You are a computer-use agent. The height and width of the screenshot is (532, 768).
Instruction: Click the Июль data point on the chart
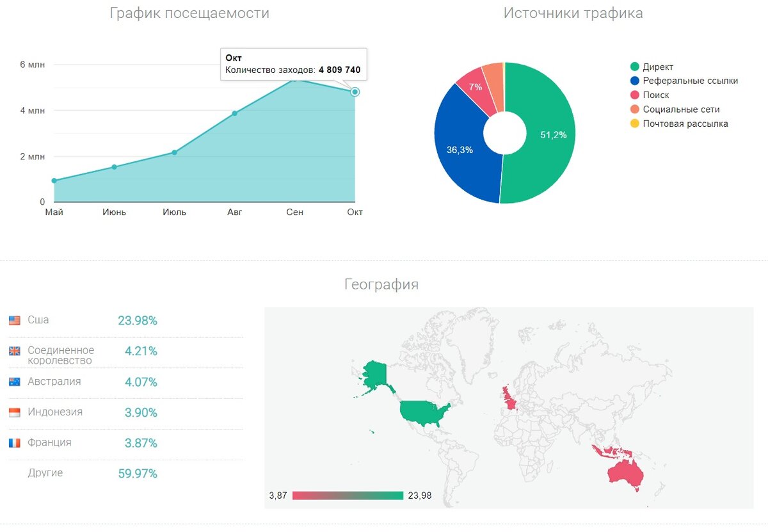[174, 152]
